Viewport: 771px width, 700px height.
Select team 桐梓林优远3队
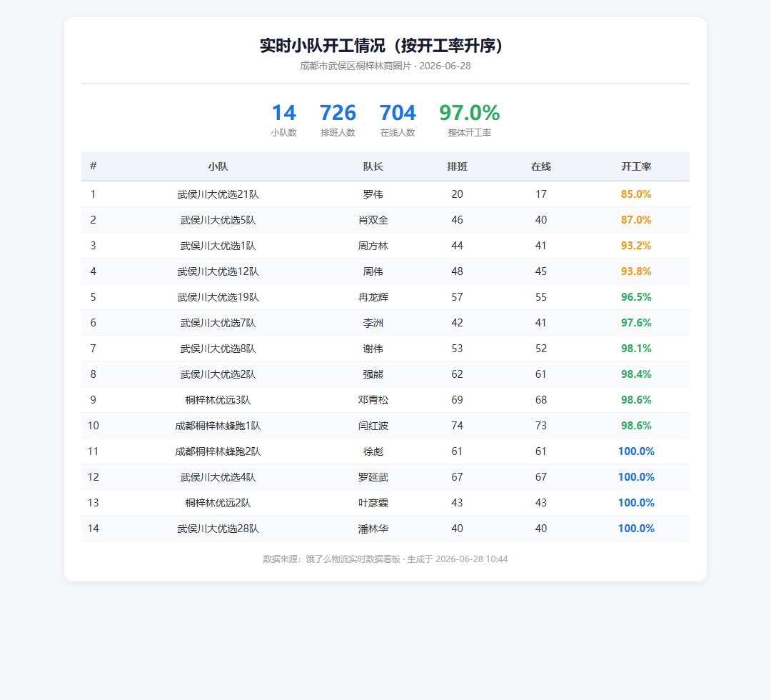[x=218, y=400]
